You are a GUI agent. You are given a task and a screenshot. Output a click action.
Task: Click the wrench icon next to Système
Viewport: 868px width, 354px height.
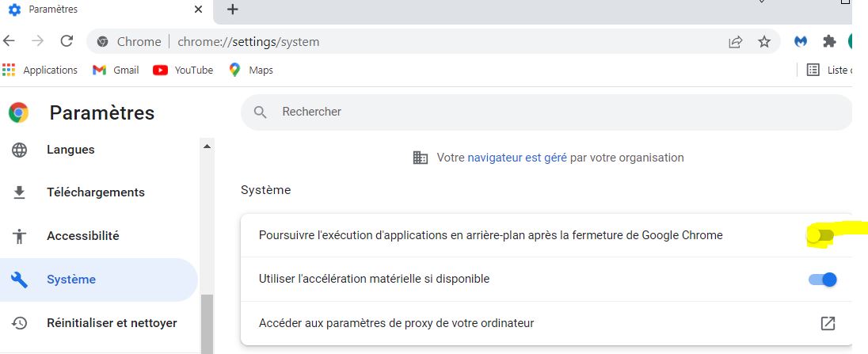coord(19,280)
